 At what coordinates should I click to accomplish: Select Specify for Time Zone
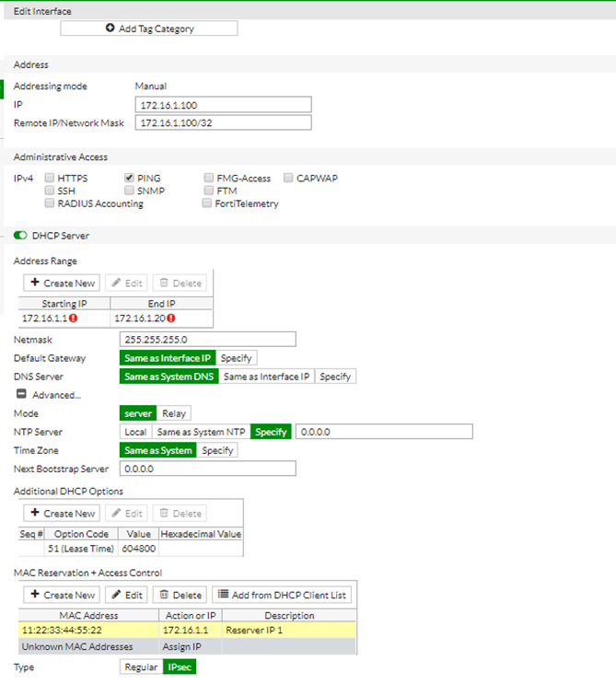coord(217,450)
